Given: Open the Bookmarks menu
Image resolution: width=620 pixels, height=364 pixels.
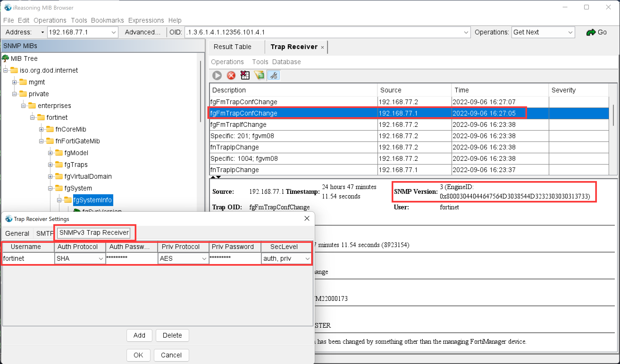Looking at the screenshot, I should click(x=107, y=20).
